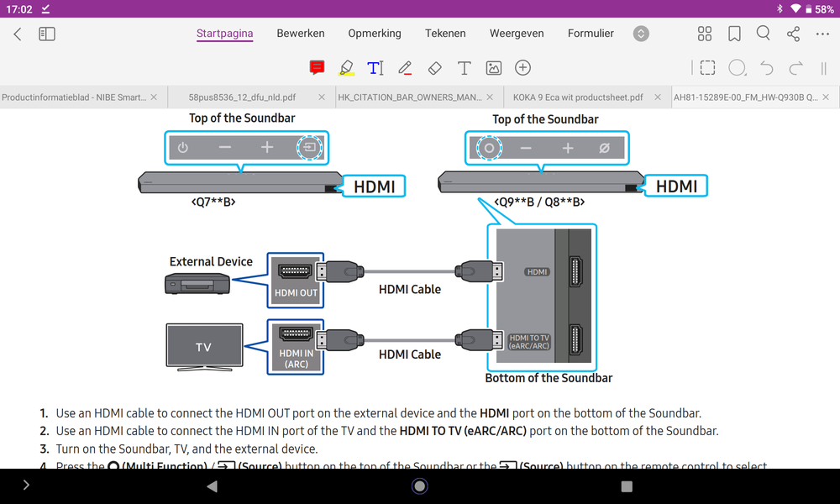Open the 58pus8536_12_dfu_nld.pdf document tab
This screenshot has width=840, height=504.
(x=242, y=97)
